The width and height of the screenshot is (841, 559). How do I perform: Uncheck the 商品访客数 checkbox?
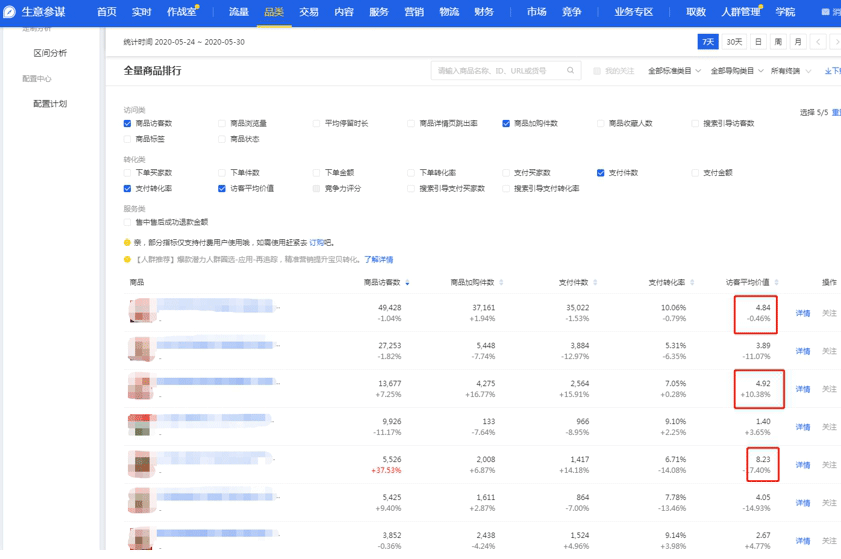127,124
